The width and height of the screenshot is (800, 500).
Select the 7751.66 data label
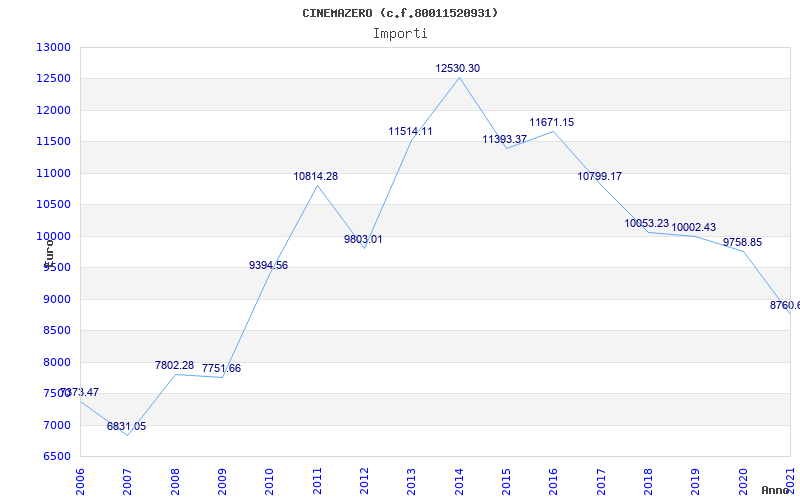[221, 368]
